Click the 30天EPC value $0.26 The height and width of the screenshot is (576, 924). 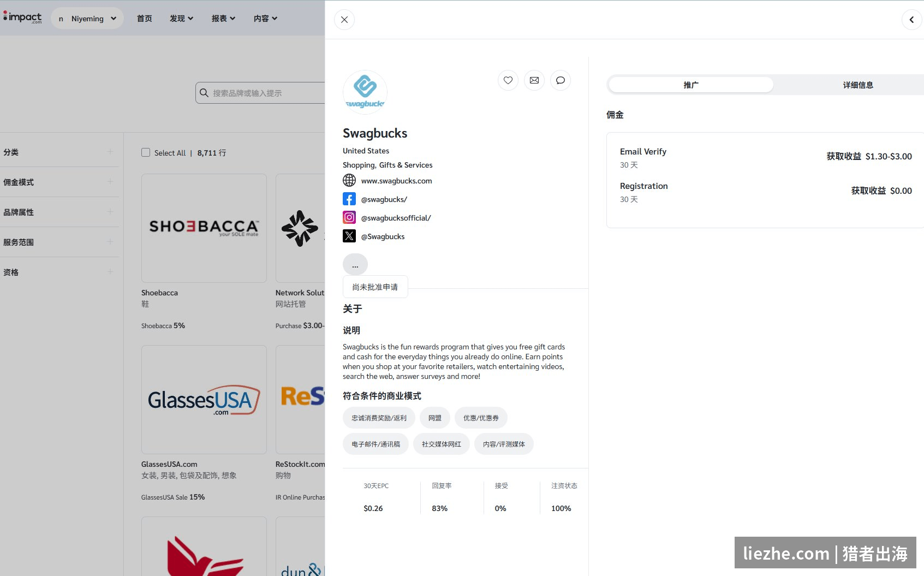[x=373, y=508]
